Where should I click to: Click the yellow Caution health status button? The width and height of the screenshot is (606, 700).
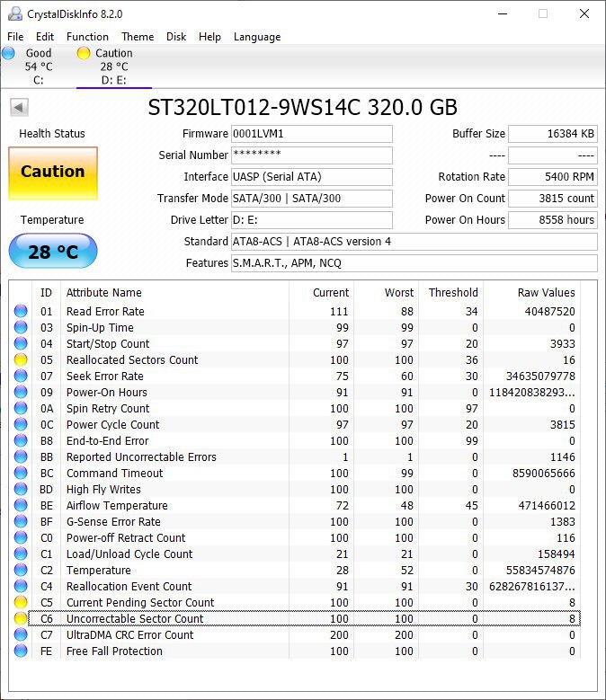pos(53,173)
